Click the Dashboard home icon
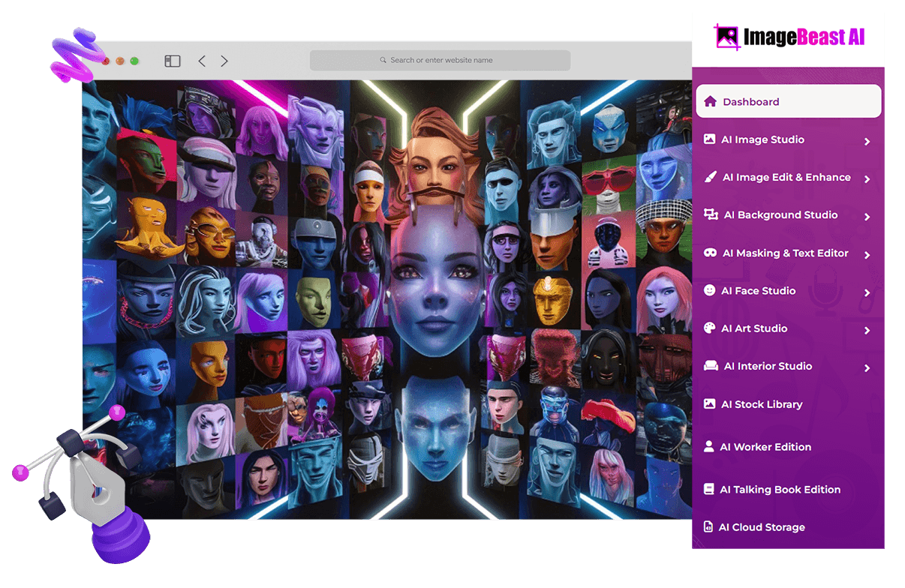905x588 pixels. 710,101
